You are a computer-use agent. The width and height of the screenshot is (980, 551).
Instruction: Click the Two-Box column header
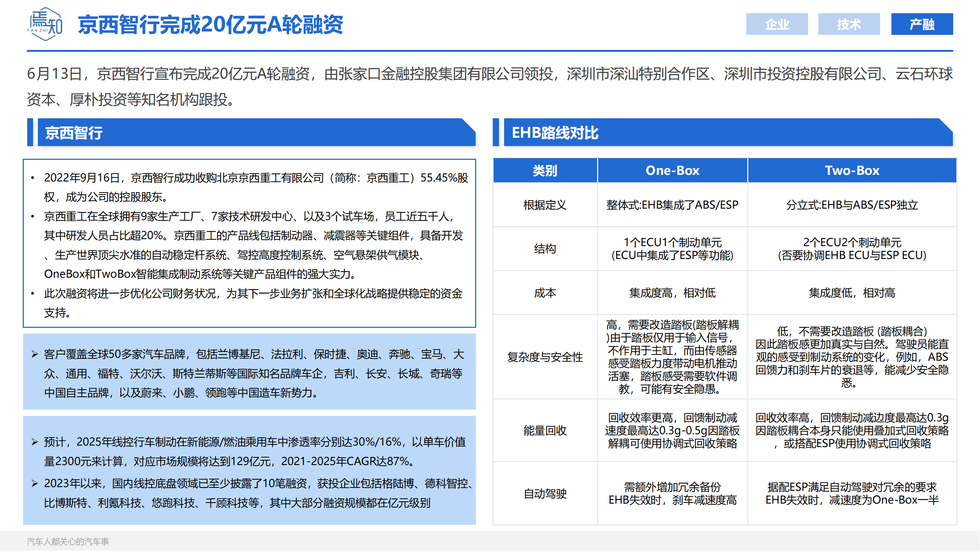coord(852,170)
